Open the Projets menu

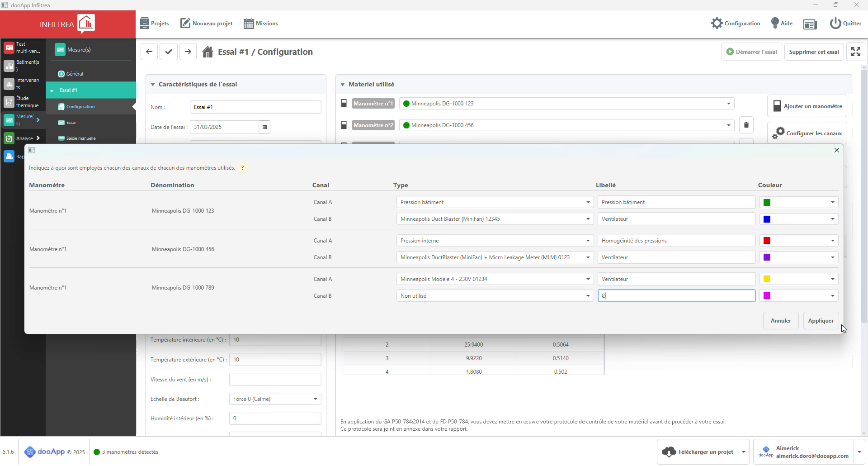155,24
